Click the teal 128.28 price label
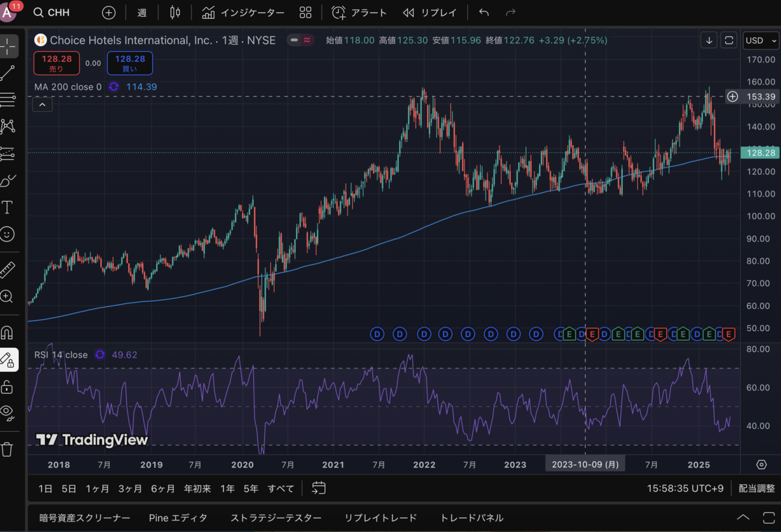Image resolution: width=781 pixels, height=532 pixels. (760, 153)
